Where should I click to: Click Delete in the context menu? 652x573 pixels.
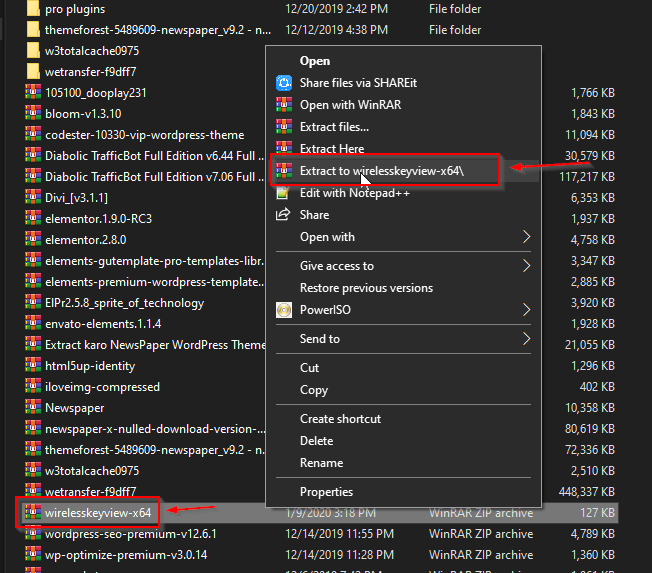click(x=317, y=441)
